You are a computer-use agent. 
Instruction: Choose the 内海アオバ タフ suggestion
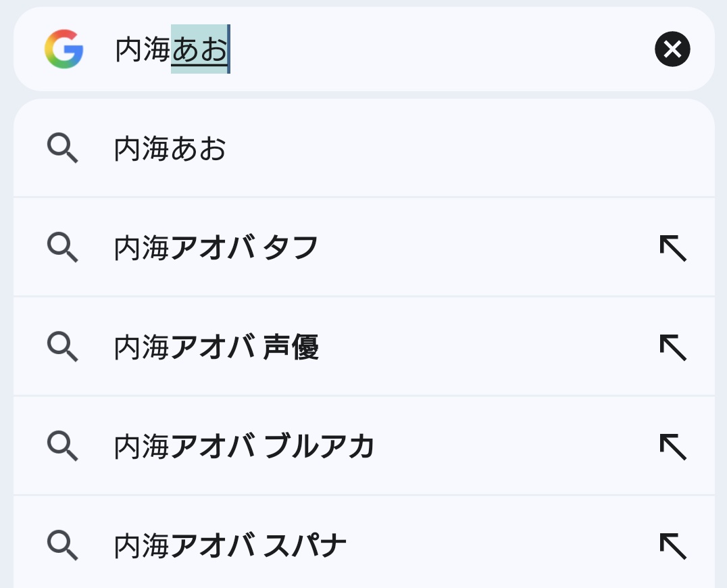click(216, 248)
